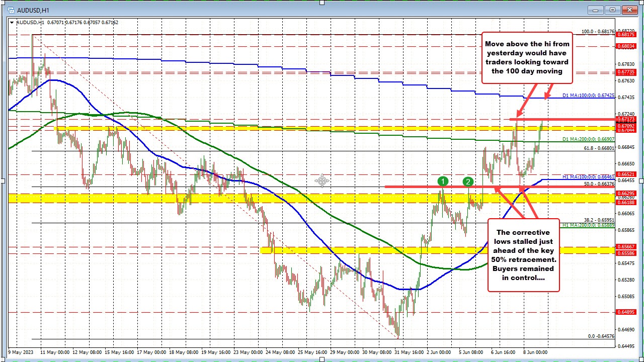Image resolution: width=644 pixels, height=362 pixels.
Task: Click the 0.66521 red price tag
Action: point(626,174)
